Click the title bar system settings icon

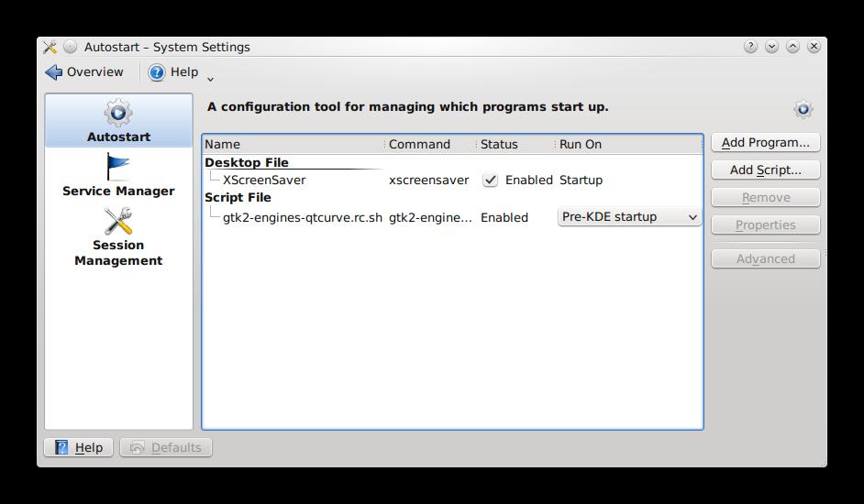(x=50, y=47)
